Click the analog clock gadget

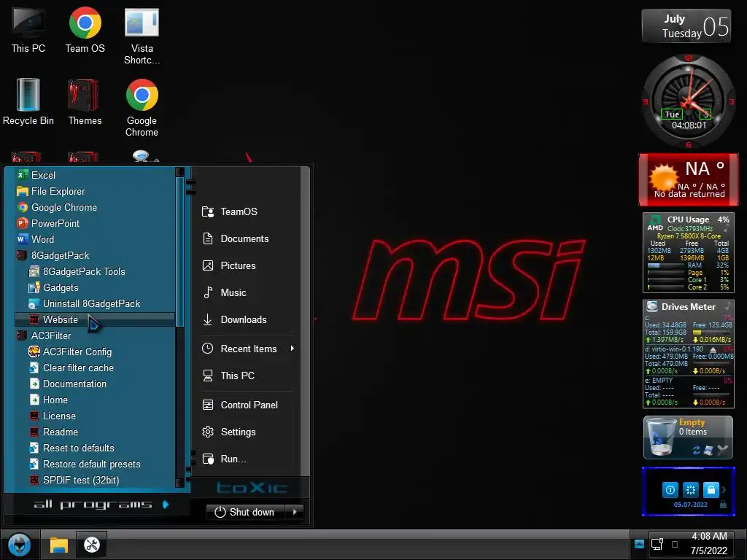click(689, 101)
